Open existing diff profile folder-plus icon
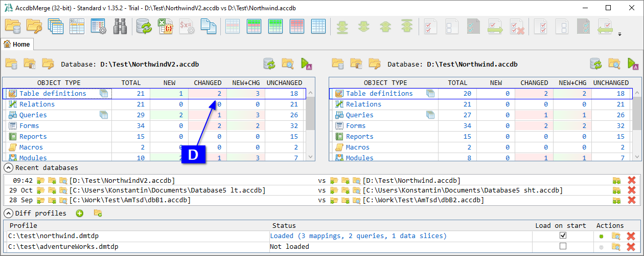 [97, 213]
